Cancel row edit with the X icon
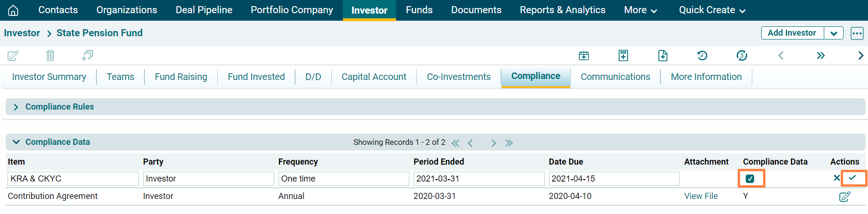Screen dimensions: 868x214 pyautogui.click(x=836, y=178)
